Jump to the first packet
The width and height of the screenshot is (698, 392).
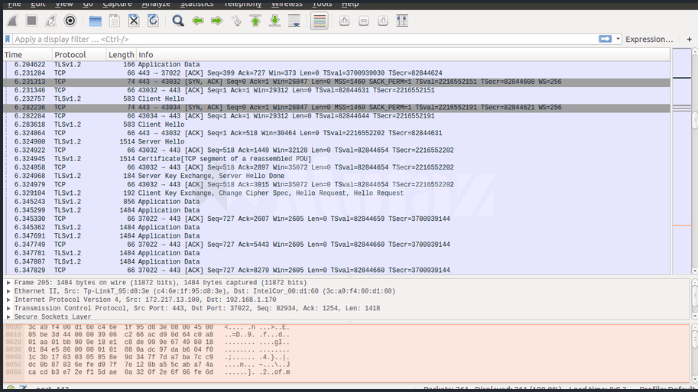click(256, 21)
